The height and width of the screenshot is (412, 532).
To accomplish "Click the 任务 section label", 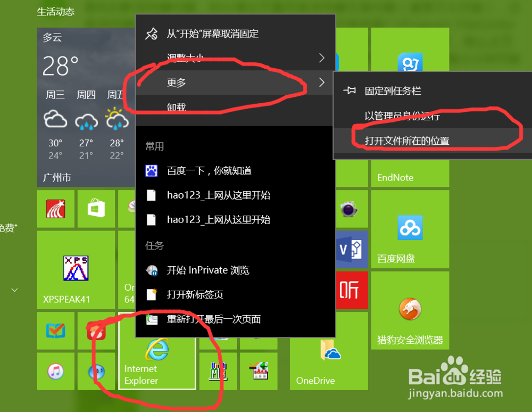I will (x=155, y=245).
